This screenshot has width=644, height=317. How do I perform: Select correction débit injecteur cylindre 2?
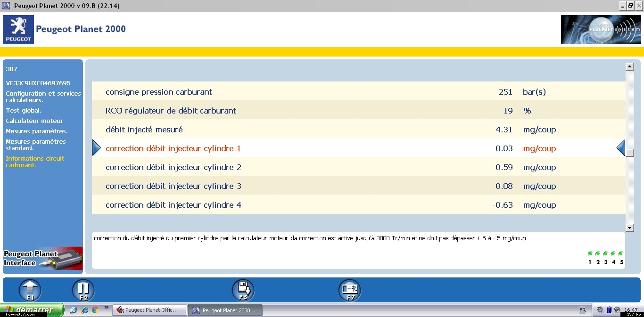pos(358,167)
